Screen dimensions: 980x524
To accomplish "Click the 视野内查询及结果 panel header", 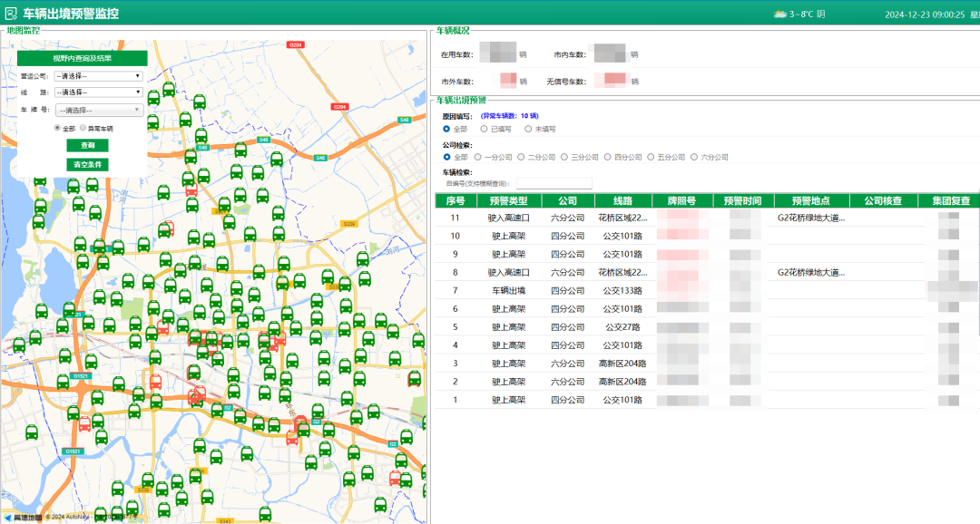I will pyautogui.click(x=82, y=58).
